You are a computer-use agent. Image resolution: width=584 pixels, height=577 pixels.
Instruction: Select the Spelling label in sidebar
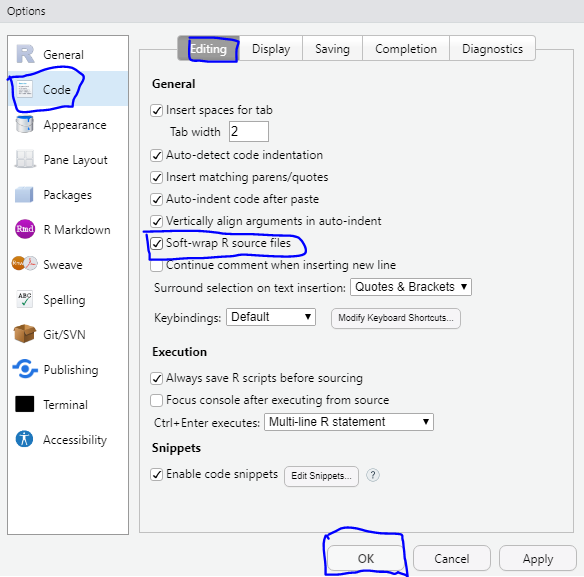(64, 300)
